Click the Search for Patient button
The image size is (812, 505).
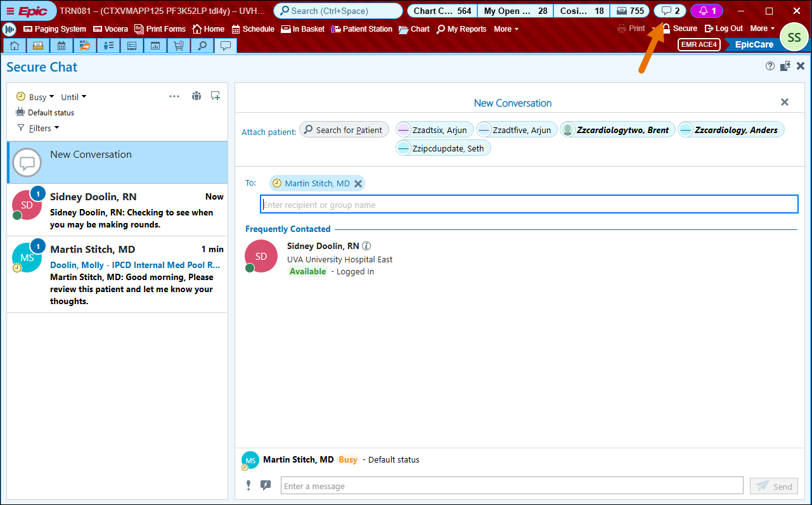point(344,130)
